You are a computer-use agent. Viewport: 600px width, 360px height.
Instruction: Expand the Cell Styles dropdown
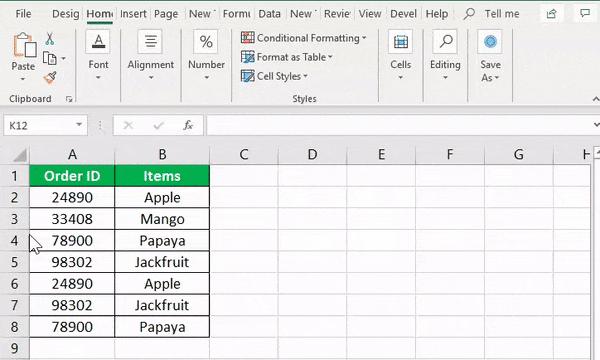pos(305,76)
